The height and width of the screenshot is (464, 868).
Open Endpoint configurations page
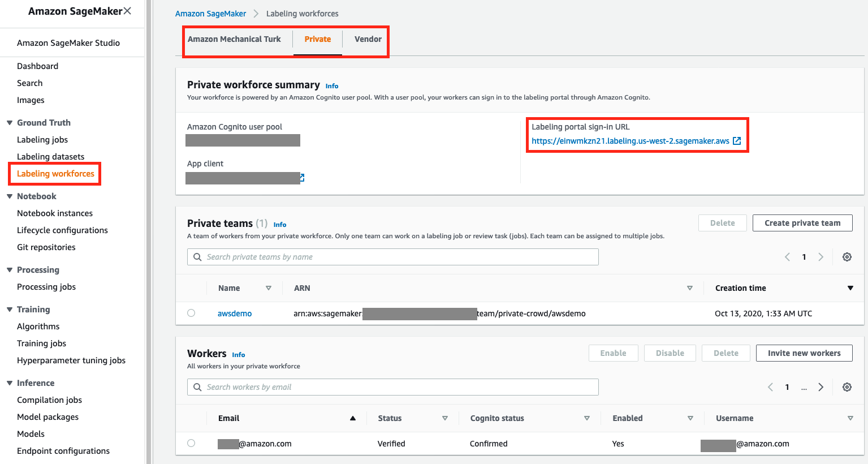point(63,451)
